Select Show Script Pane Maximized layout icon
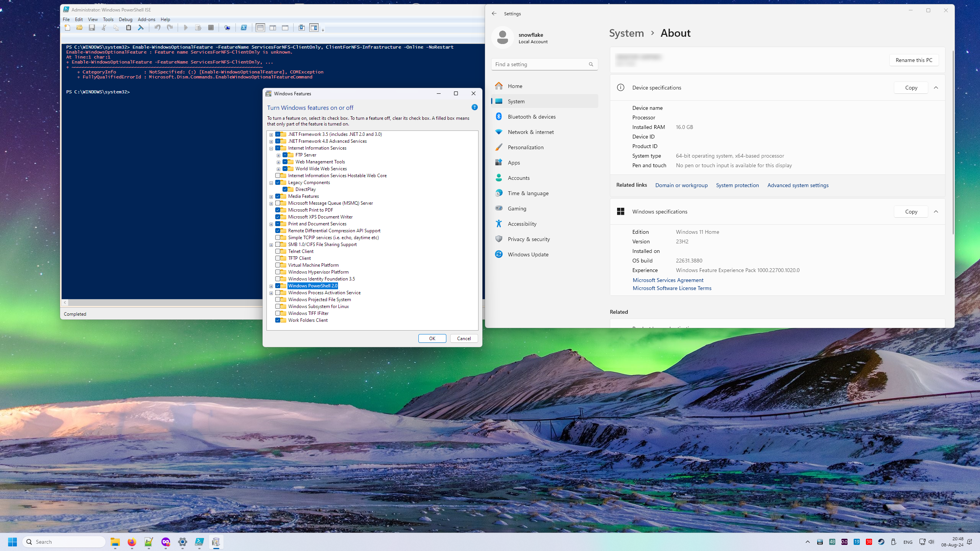The image size is (980, 551). 285,28
